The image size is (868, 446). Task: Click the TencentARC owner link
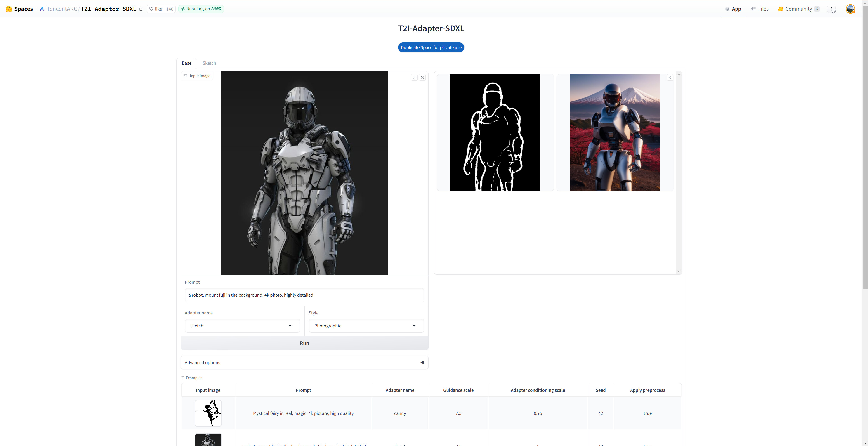pos(62,9)
